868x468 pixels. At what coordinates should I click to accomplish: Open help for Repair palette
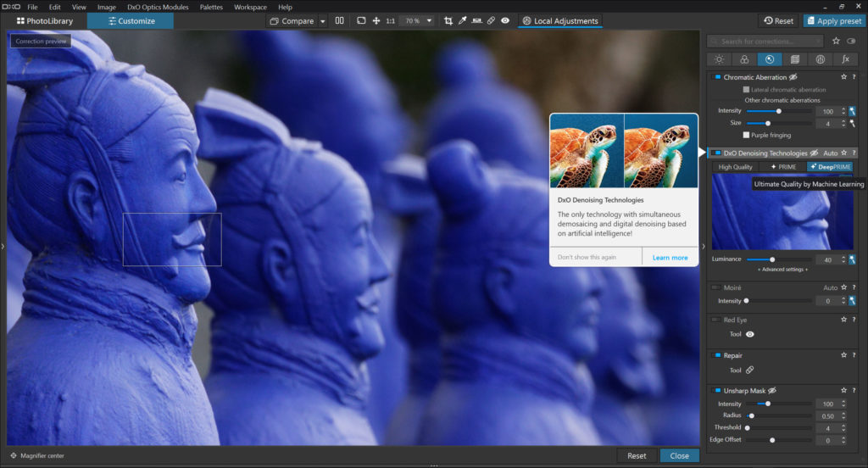tap(854, 355)
